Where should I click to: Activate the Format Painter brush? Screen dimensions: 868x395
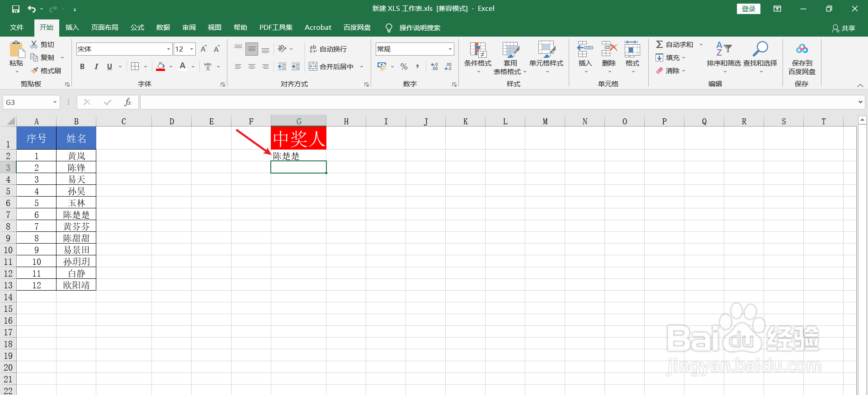(34, 71)
